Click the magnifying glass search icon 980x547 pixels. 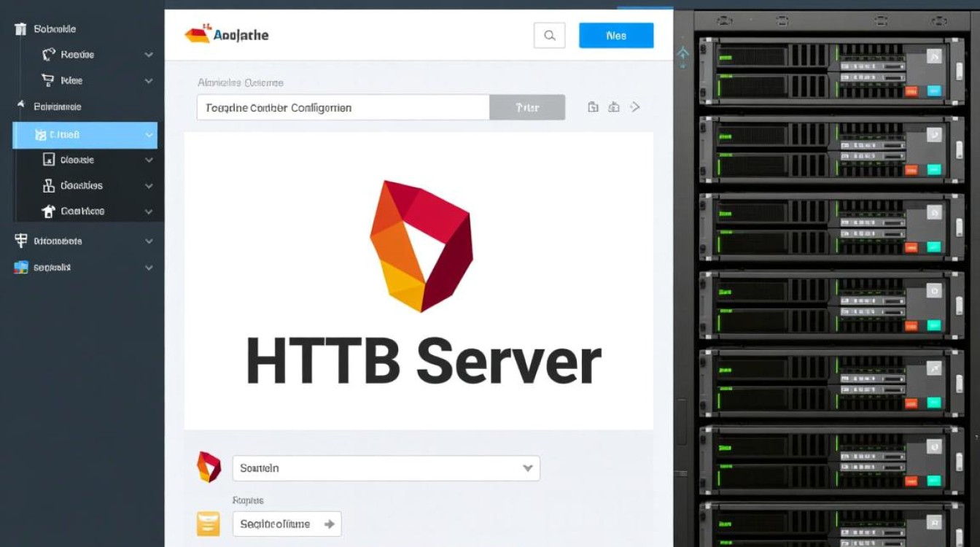click(x=549, y=35)
